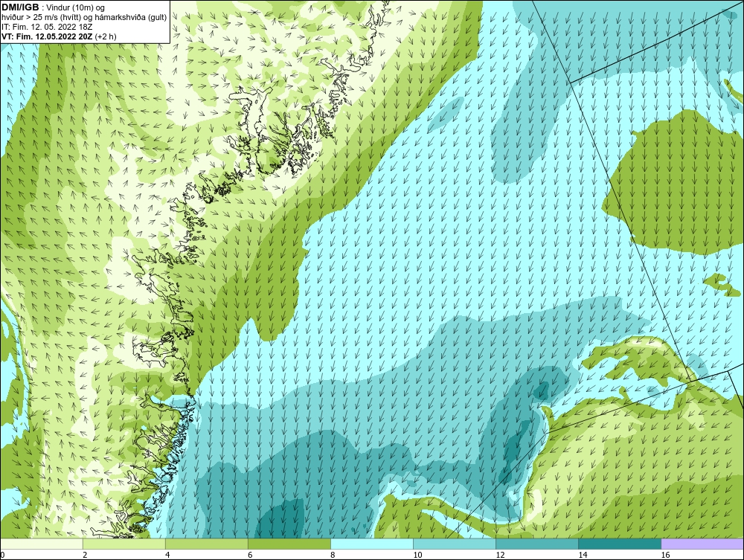This screenshot has height=560, width=744.
Task: Click the 0–2 m/s pale color swatch
Action: coord(41,544)
